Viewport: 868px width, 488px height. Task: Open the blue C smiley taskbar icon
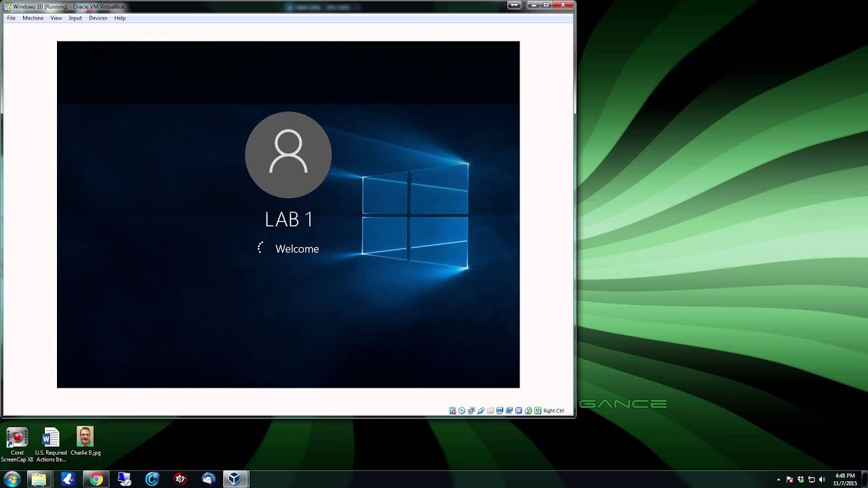click(x=152, y=479)
